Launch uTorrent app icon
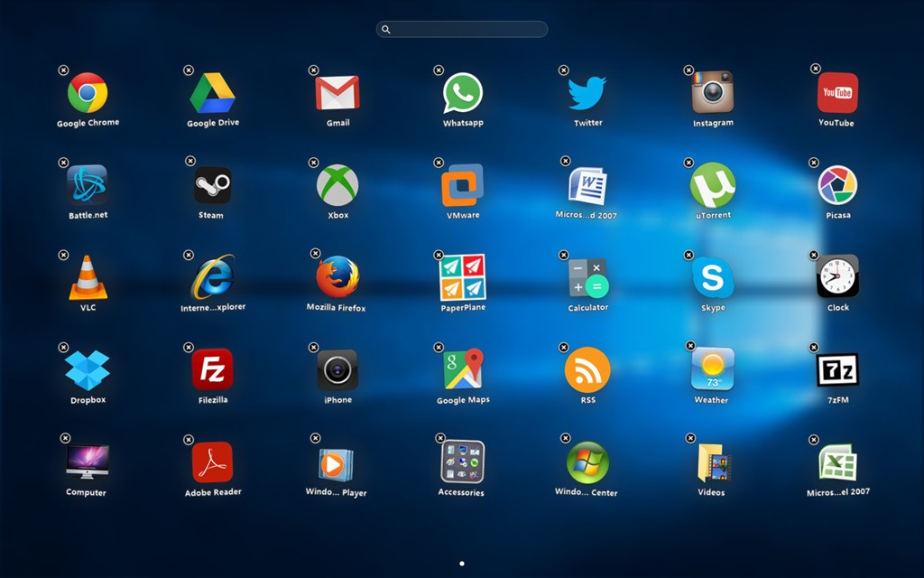 (713, 185)
